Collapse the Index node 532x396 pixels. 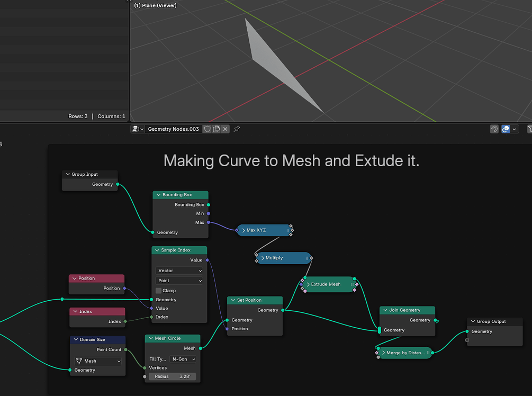point(75,311)
